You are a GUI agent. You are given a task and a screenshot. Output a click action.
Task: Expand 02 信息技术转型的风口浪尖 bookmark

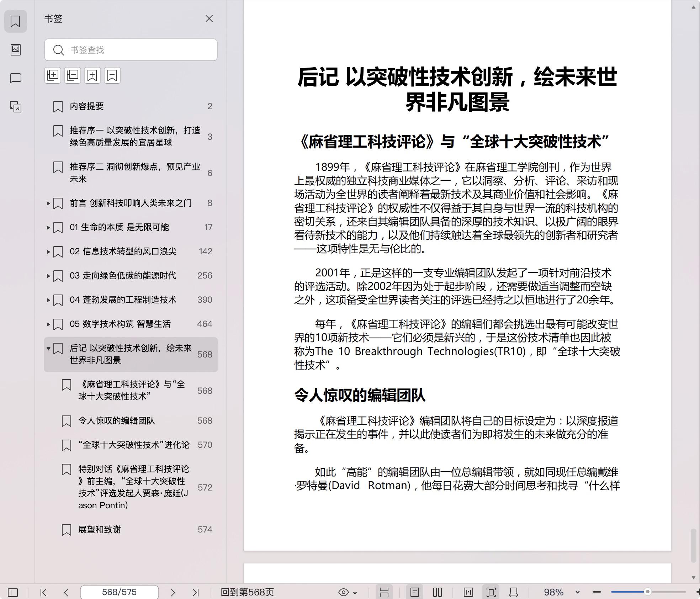(48, 252)
